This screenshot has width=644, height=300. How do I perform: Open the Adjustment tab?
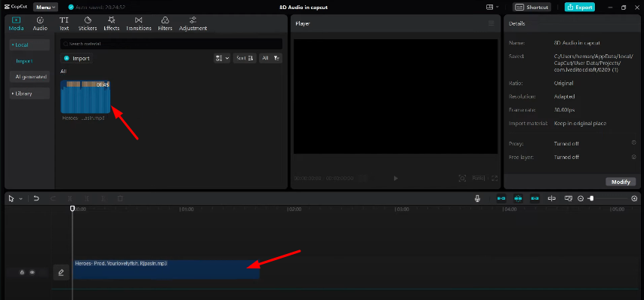(193, 24)
